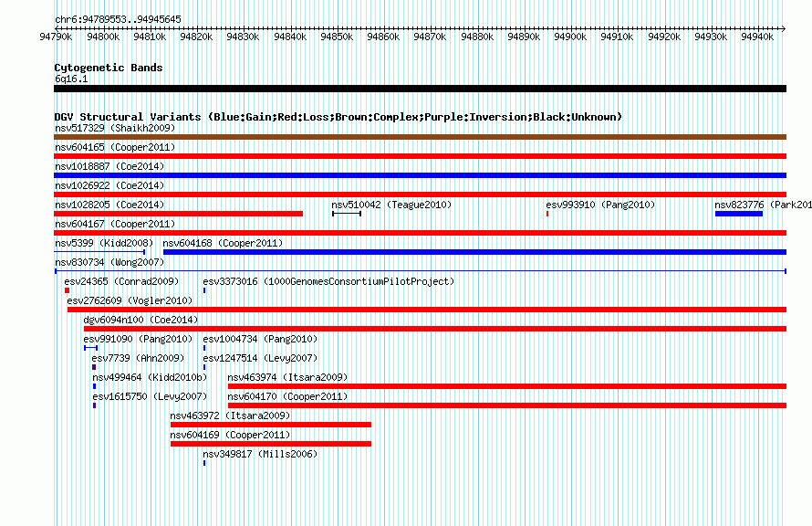
Task: Select the red esv2762609 loss bar
Action: (x=427, y=310)
